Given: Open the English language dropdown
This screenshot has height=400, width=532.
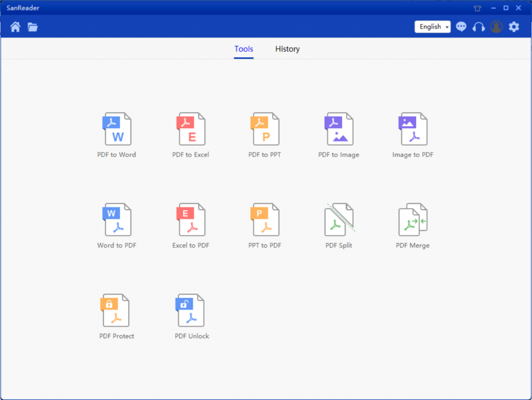Looking at the screenshot, I should click(432, 27).
